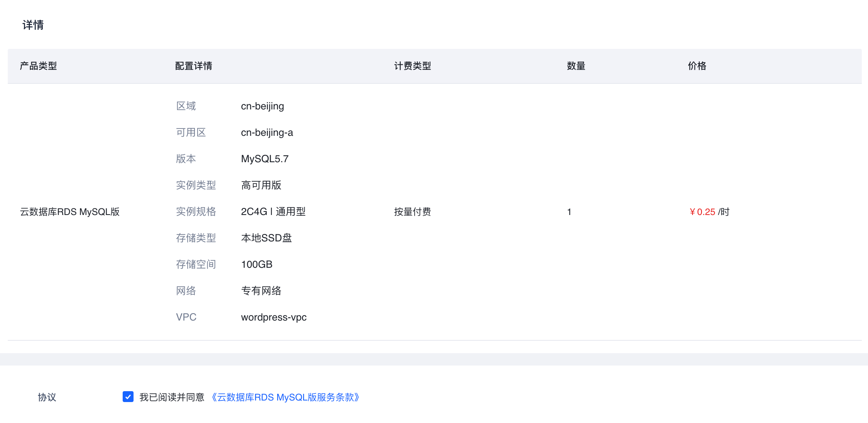Viewport: 868px width, 423px height.
Task: Select the 专有网络 network value
Action: [x=261, y=291]
